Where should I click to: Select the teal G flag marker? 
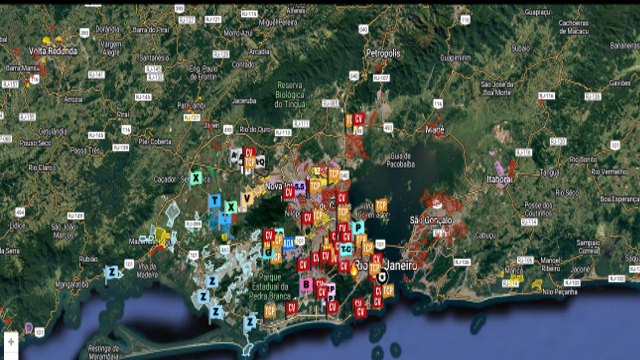[x=268, y=253]
